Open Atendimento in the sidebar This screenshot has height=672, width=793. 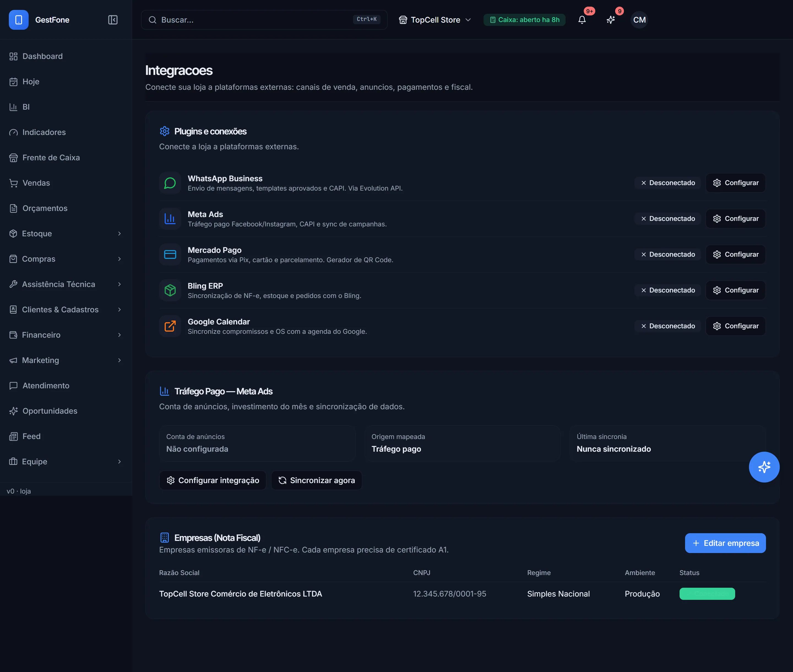(x=66, y=386)
